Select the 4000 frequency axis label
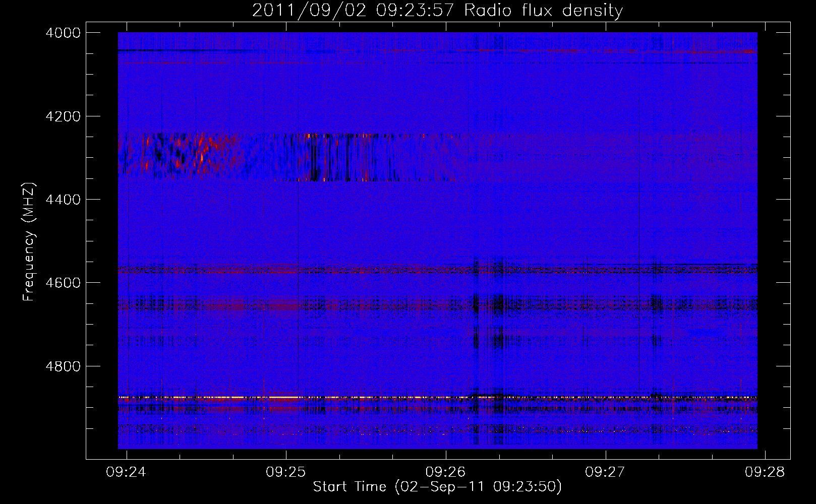The image size is (816, 504). click(63, 33)
